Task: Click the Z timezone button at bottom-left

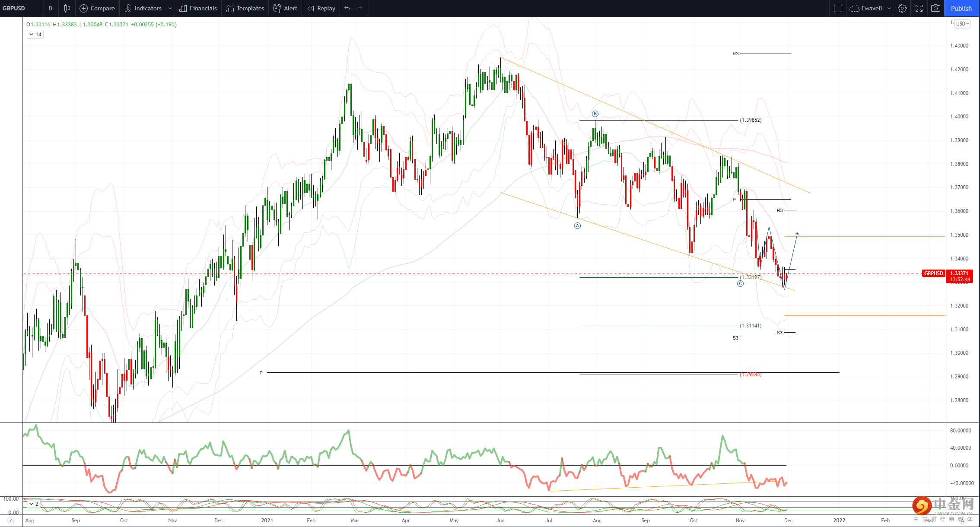Action: coord(11,521)
